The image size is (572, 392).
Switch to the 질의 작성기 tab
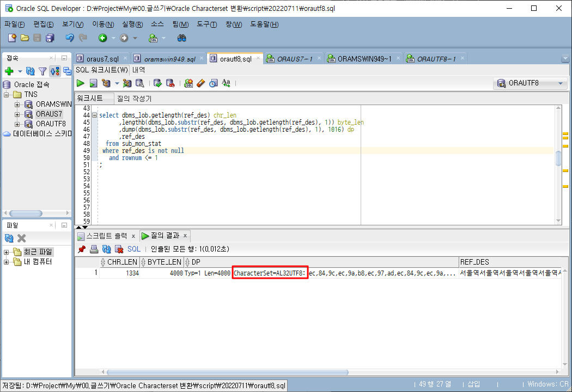134,99
